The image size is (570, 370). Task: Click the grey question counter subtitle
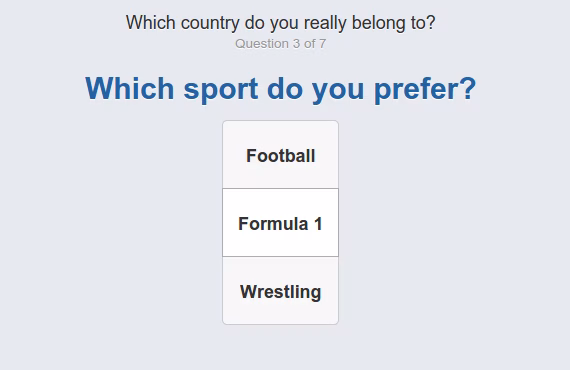[280, 44]
